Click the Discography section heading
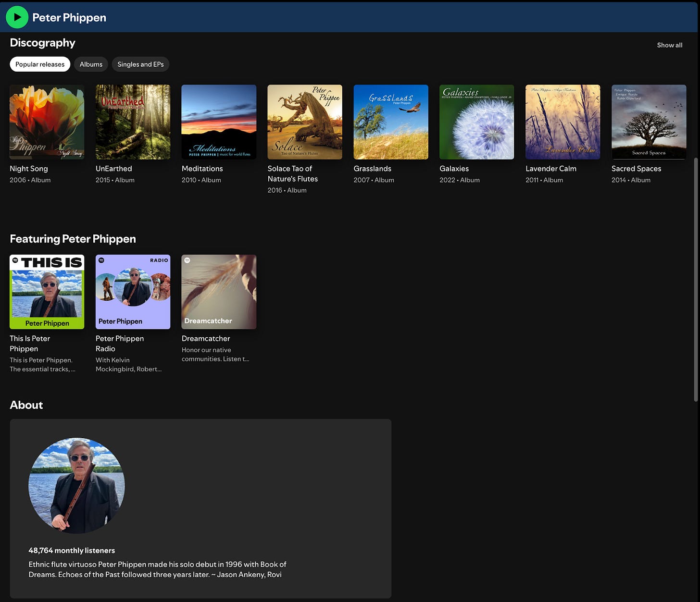700x602 pixels. (42, 43)
